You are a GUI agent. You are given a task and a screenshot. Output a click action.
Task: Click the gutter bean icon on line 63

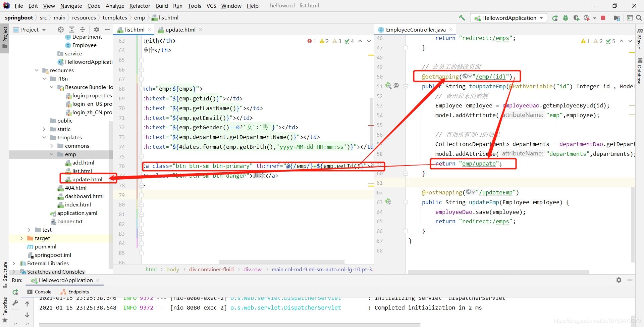(388, 202)
